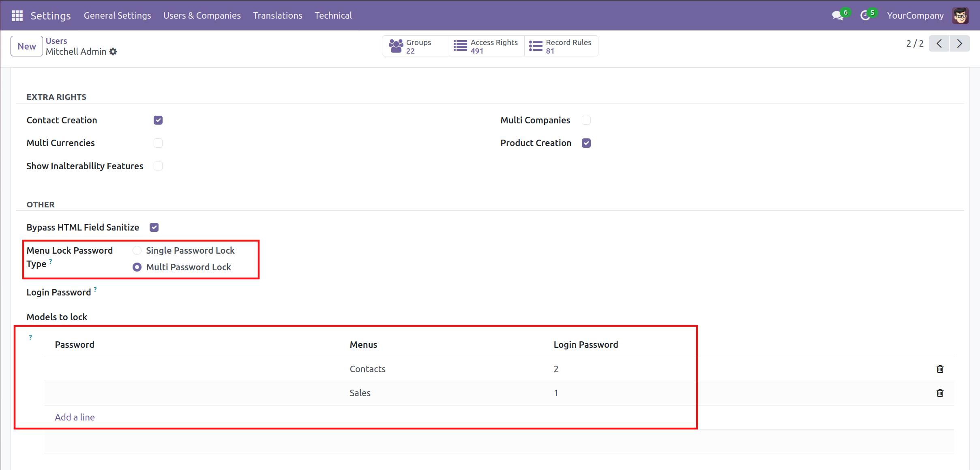Open the YourCompany switcher
The image size is (980, 470).
pos(915,15)
